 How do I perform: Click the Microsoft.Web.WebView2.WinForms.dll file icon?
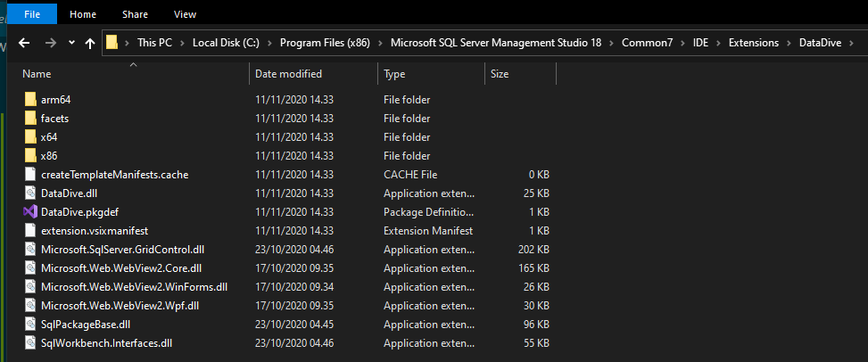point(30,287)
